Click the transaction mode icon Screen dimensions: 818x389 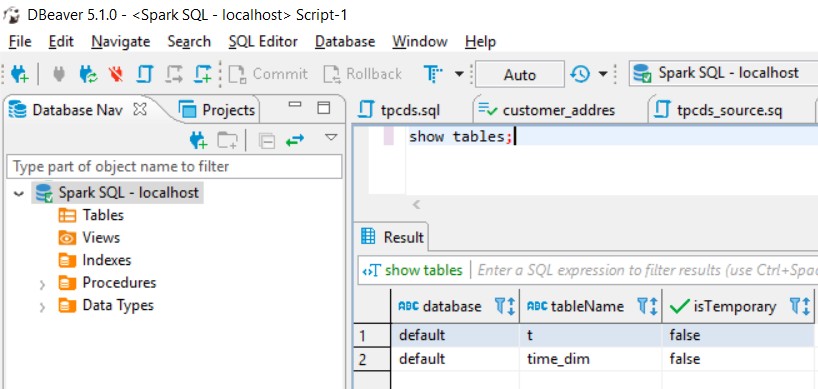434,75
